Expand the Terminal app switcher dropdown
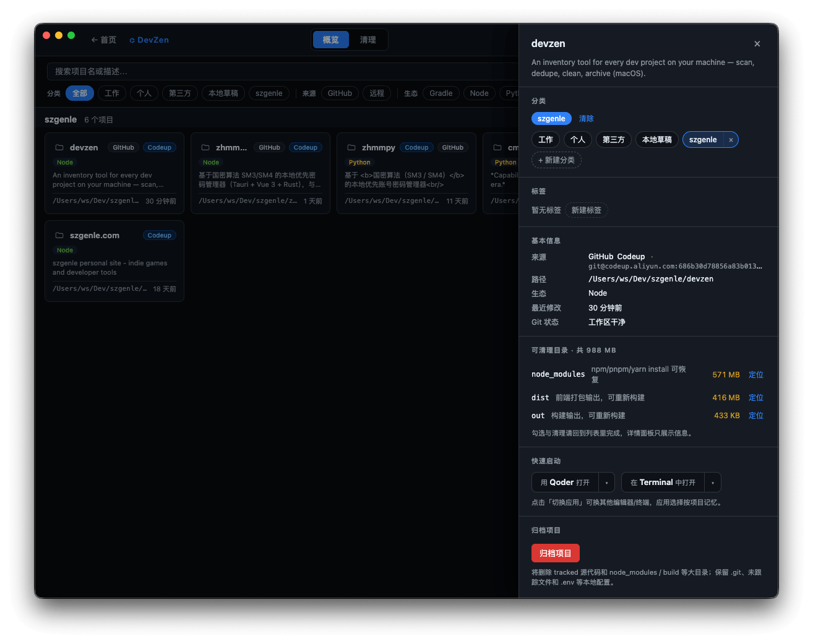Image resolution: width=813 pixels, height=644 pixels. [x=713, y=483]
